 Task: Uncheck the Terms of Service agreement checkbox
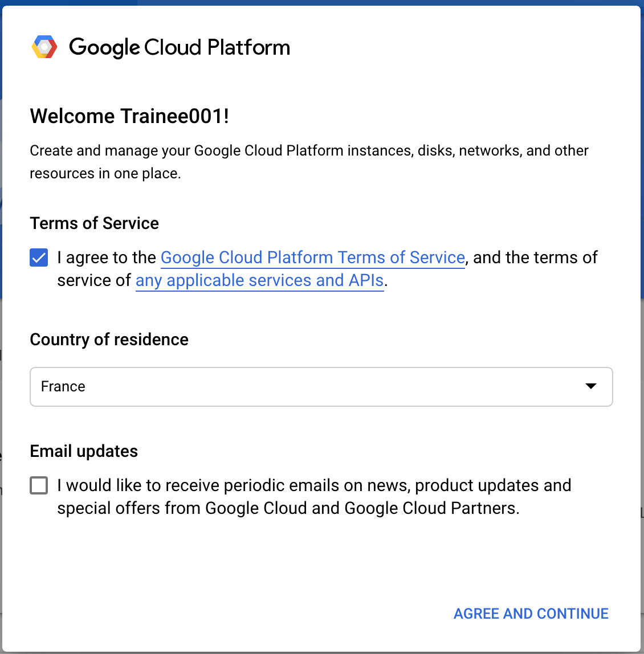point(39,257)
